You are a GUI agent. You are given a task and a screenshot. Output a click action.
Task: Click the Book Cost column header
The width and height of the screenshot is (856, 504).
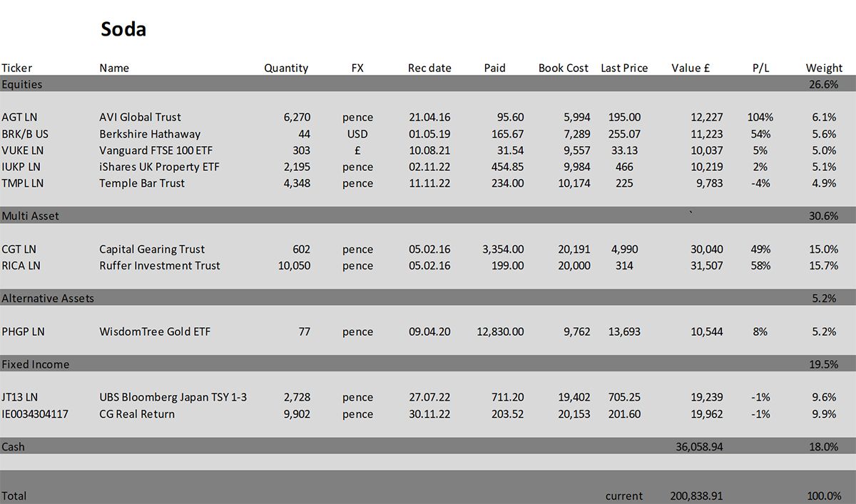pyautogui.click(x=564, y=68)
